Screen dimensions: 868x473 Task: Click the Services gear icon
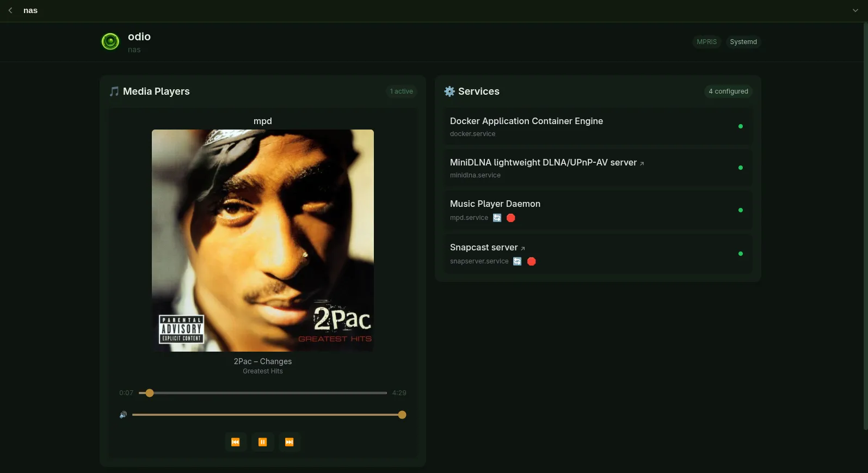pos(450,91)
